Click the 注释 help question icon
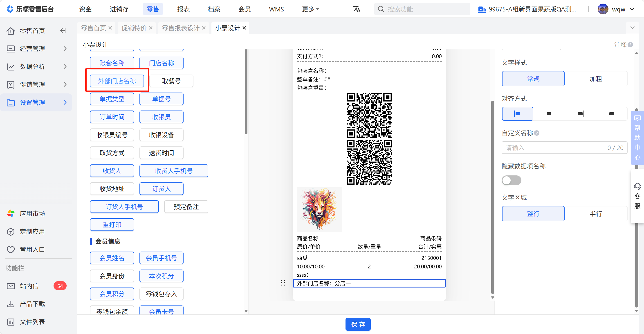Screen dimensions: 644x334 [630, 45]
